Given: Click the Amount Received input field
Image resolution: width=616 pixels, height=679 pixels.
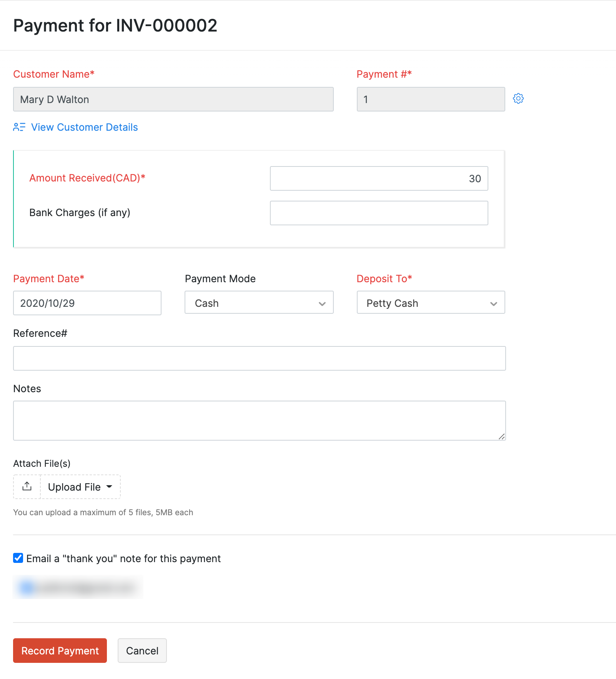Looking at the screenshot, I should tap(379, 178).
